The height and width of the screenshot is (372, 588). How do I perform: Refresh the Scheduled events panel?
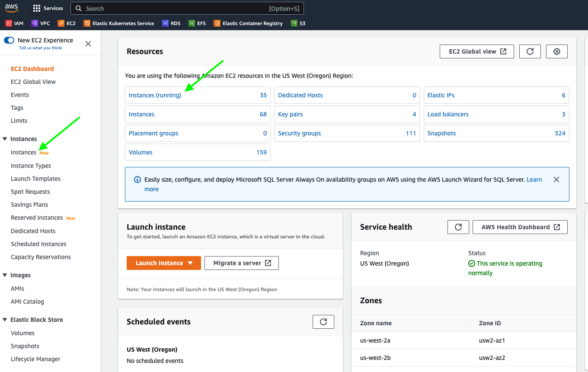(323, 322)
